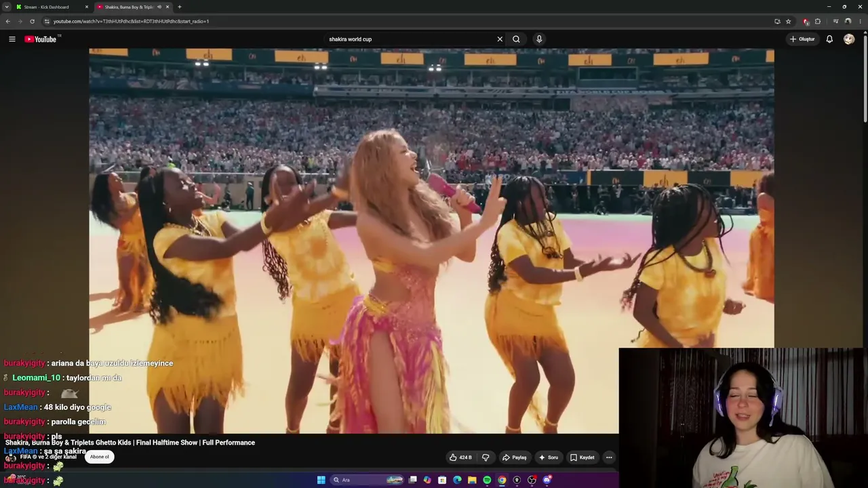Open Microsoft Edge from the taskbar
This screenshot has height=488, width=868.
click(457, 480)
